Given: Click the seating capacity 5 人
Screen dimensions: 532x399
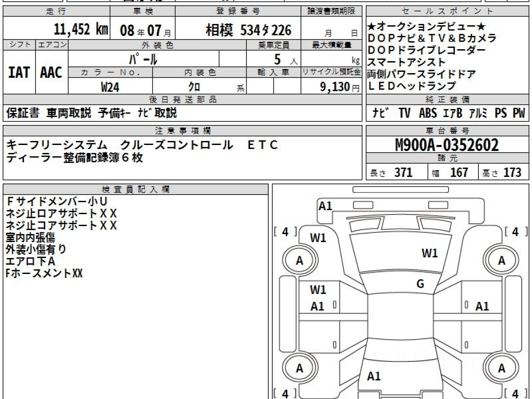Looking at the screenshot, I should point(286,59).
